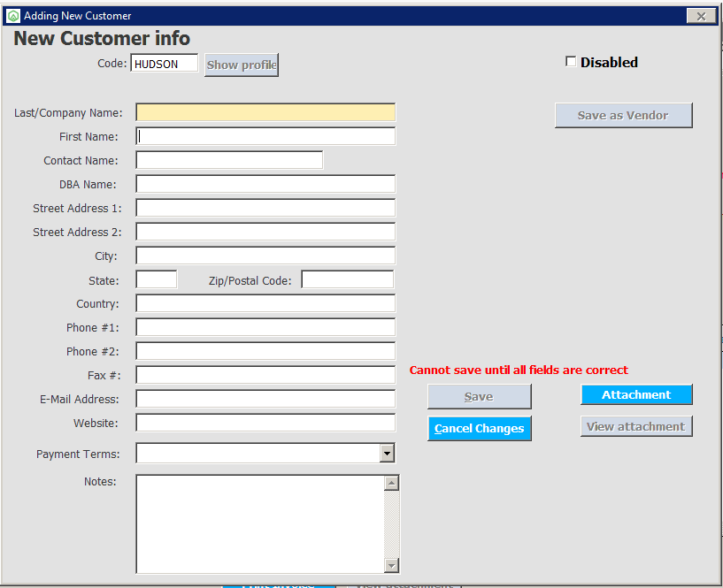Click the Show profile button
This screenshot has height=588, width=723.
[242, 65]
